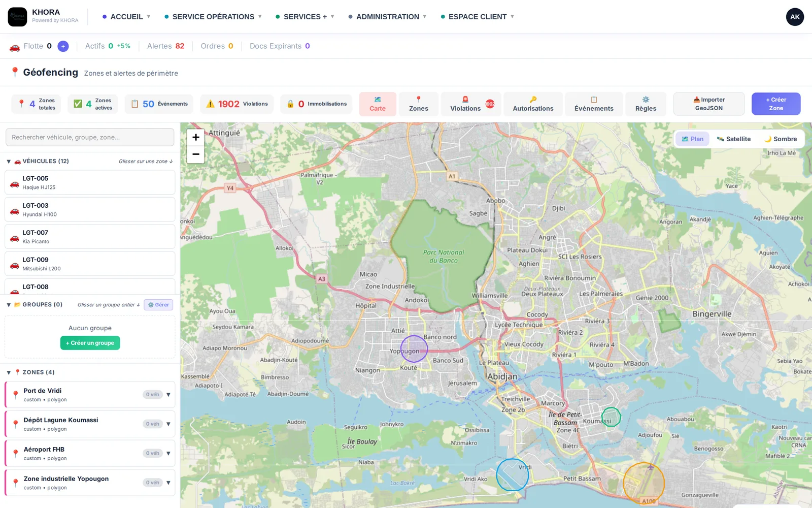This screenshot has width=812, height=508.
Task: Zoom in on the map
Action: [196, 137]
